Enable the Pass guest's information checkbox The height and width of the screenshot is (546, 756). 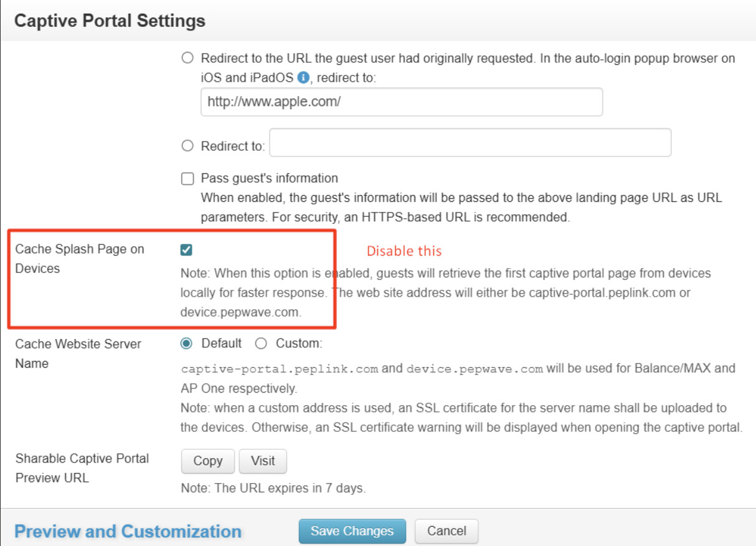point(187,179)
